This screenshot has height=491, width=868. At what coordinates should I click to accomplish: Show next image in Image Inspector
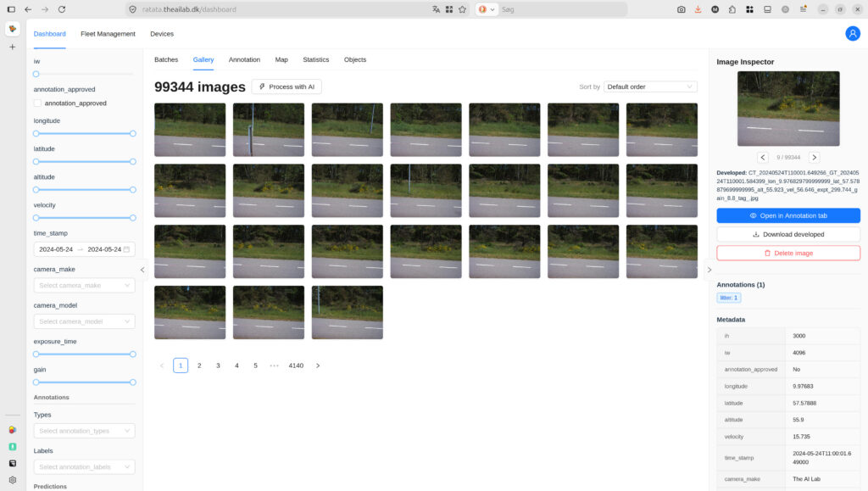click(x=815, y=157)
